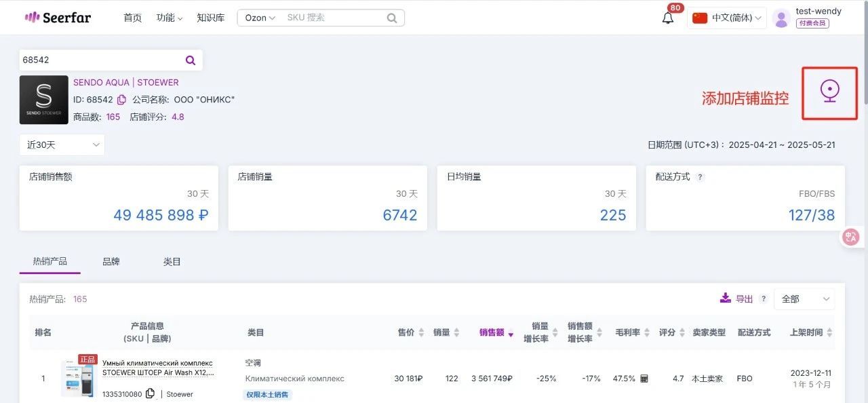This screenshot has height=403, width=868.
Task: Open the 中文(简体) language selector
Action: tap(727, 18)
